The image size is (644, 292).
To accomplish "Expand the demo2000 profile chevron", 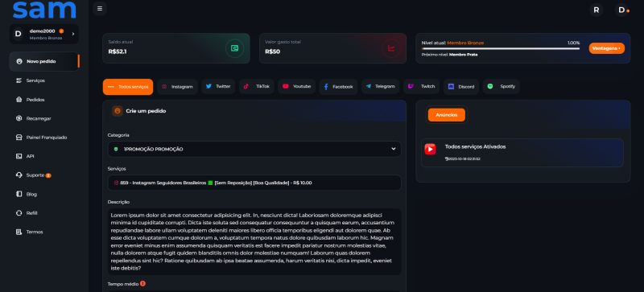I will point(73,34).
